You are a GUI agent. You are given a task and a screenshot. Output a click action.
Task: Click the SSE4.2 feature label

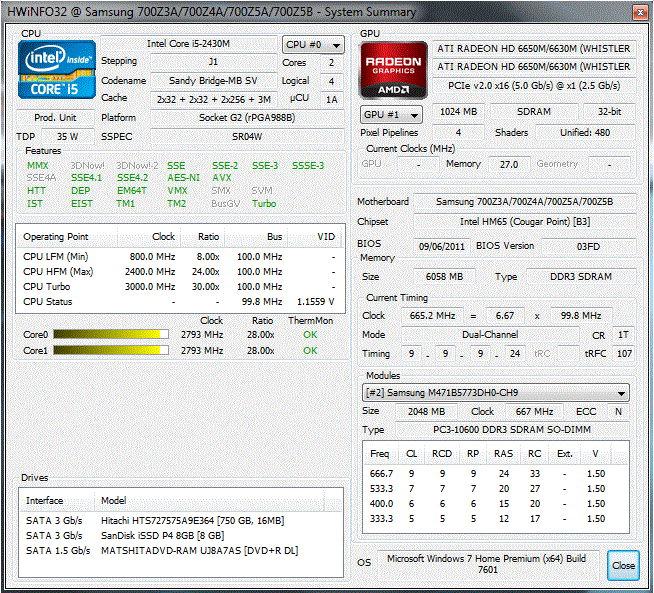[x=132, y=178]
